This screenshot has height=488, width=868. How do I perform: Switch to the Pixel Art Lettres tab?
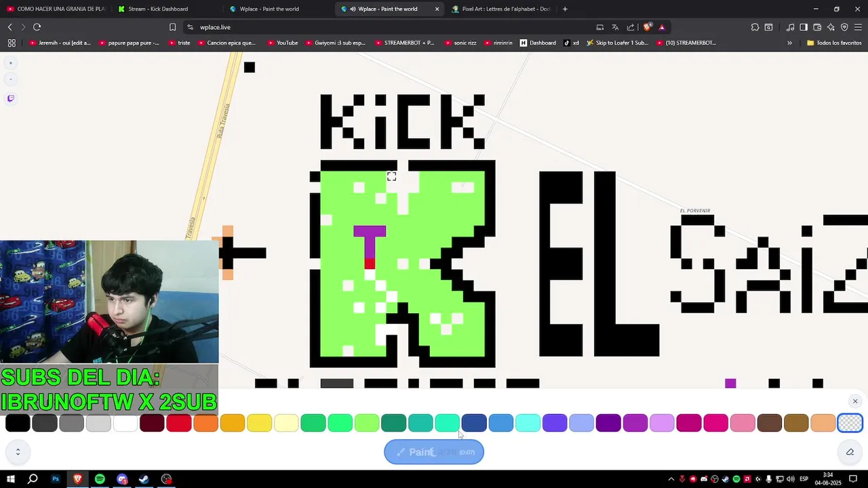[500, 9]
